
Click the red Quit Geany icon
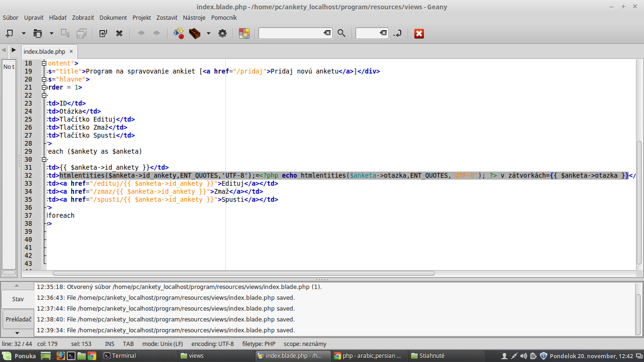419,33
